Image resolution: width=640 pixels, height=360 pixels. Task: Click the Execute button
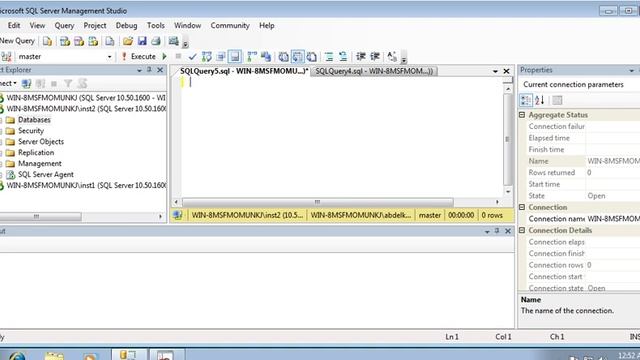click(138, 56)
